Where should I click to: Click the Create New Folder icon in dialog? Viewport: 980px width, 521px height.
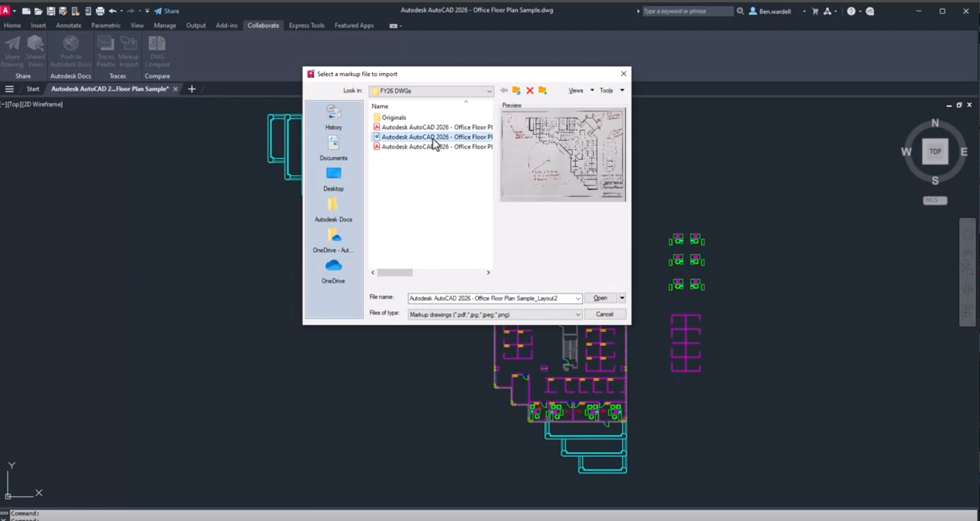coord(543,90)
